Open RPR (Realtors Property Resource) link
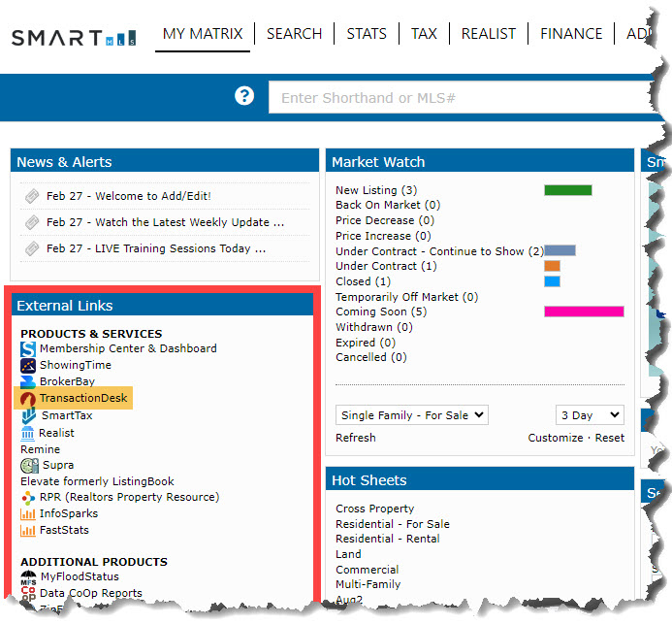Viewport: 672px width, 624px height. pyautogui.click(x=129, y=498)
